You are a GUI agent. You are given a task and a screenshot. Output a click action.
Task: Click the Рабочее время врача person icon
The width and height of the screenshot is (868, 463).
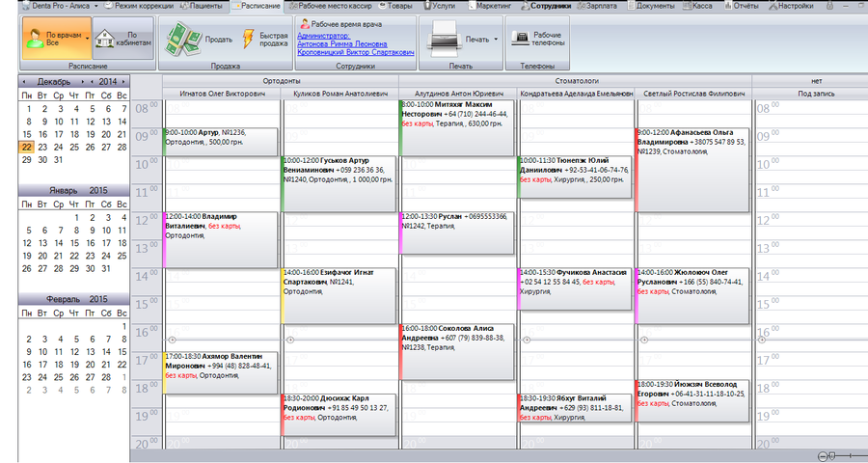click(x=304, y=24)
